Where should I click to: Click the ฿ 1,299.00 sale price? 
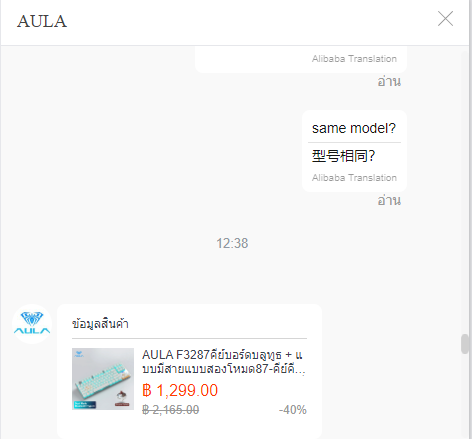[180, 390]
